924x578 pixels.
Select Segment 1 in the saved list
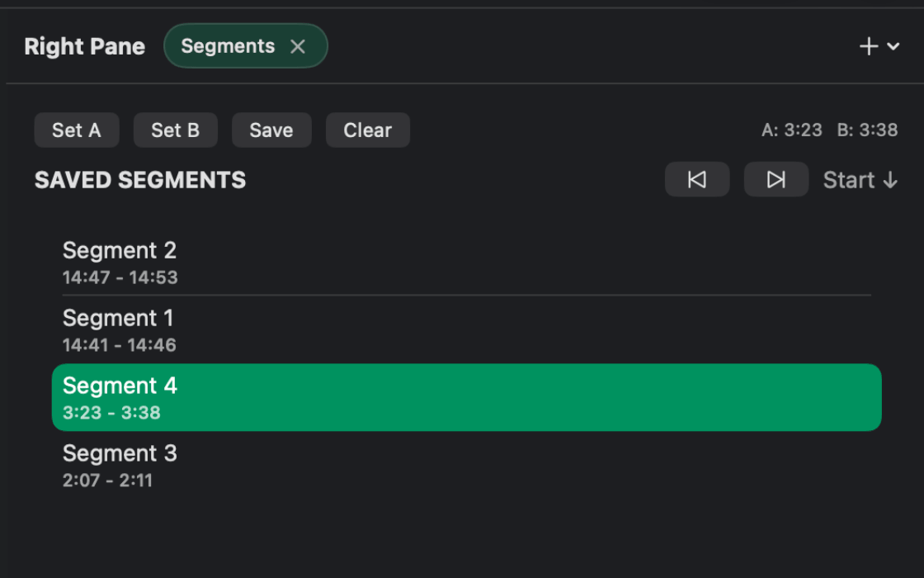pos(466,329)
